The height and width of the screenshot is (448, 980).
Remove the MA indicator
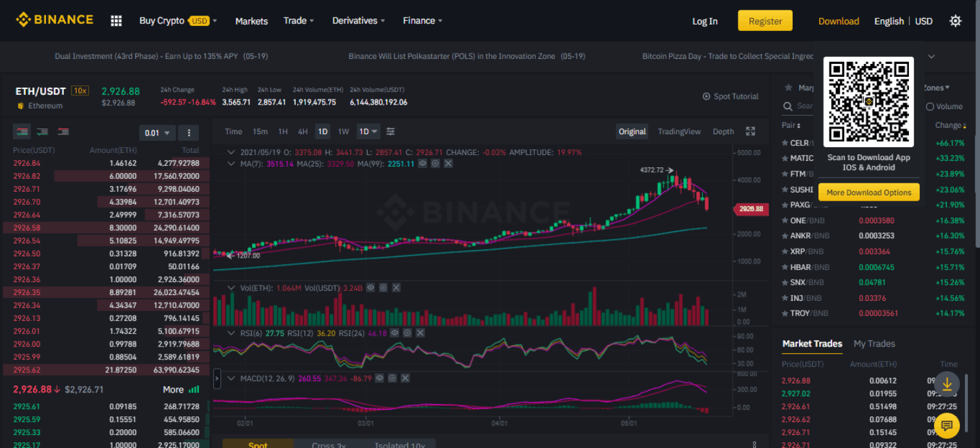click(448, 164)
